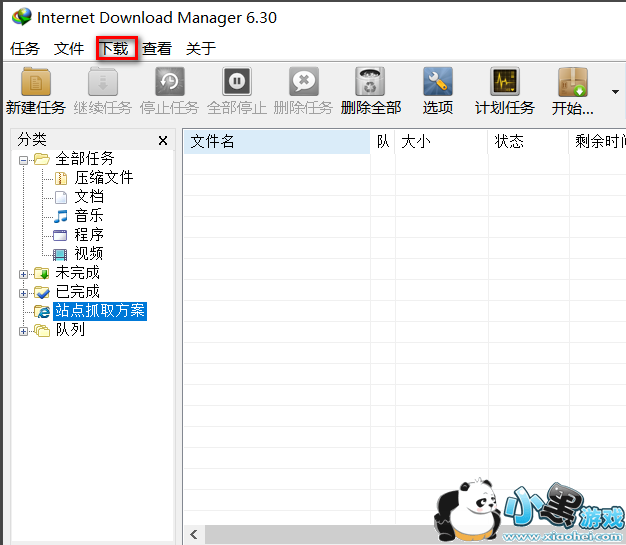Expand the 未完成 tree node
The width and height of the screenshot is (626, 545).
tap(24, 274)
